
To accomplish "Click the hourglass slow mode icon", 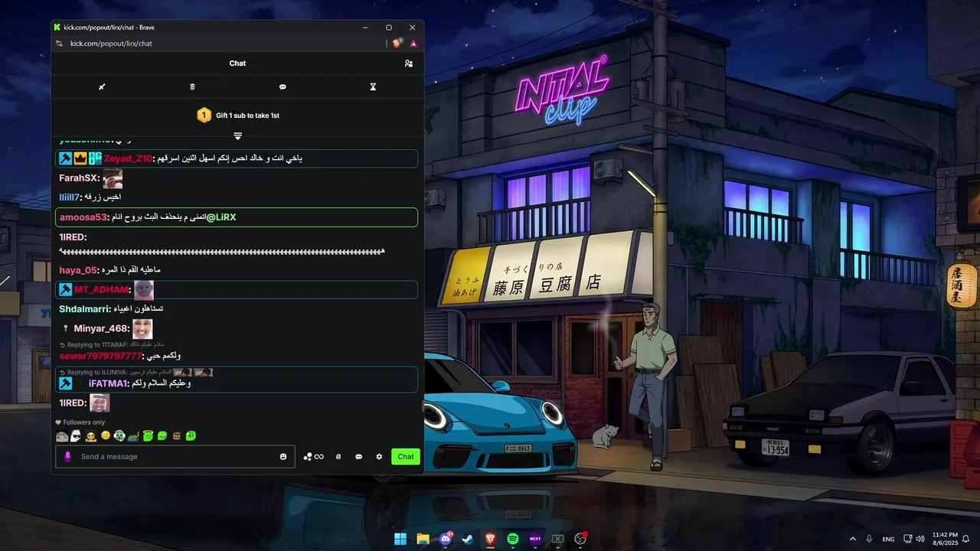I will (x=373, y=87).
